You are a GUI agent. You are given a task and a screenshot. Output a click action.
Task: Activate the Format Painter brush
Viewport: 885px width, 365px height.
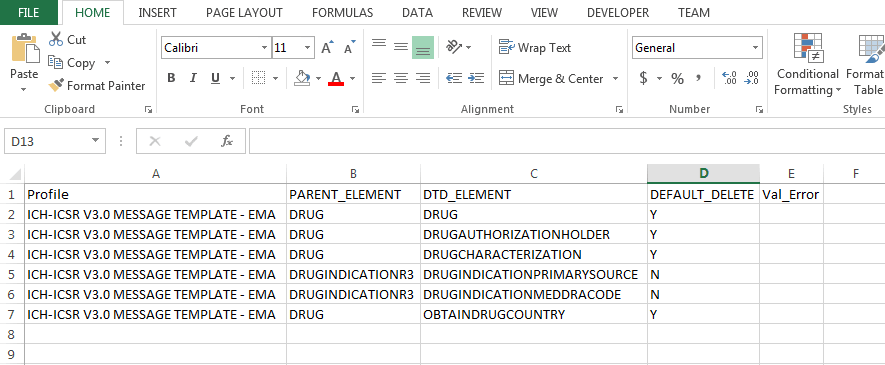(97, 86)
